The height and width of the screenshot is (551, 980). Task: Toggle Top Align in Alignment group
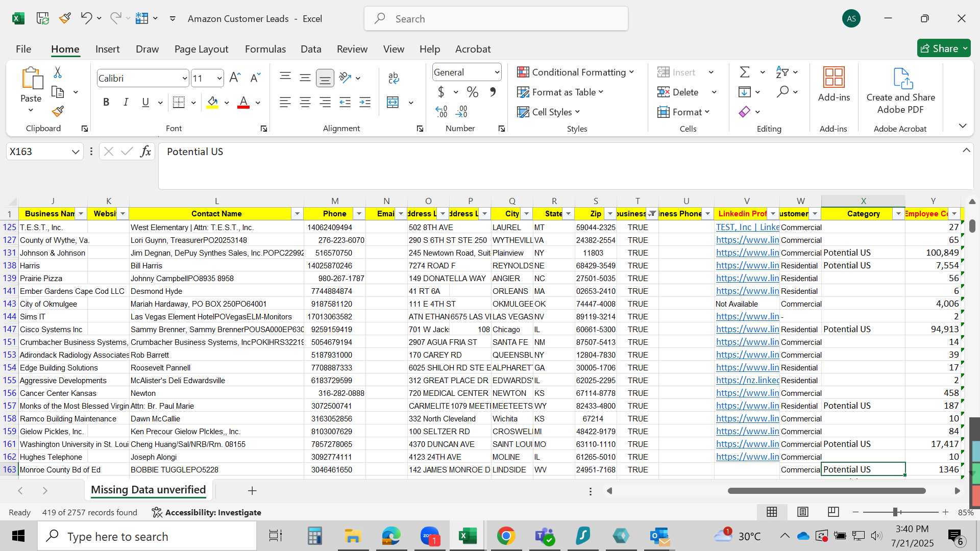point(285,77)
